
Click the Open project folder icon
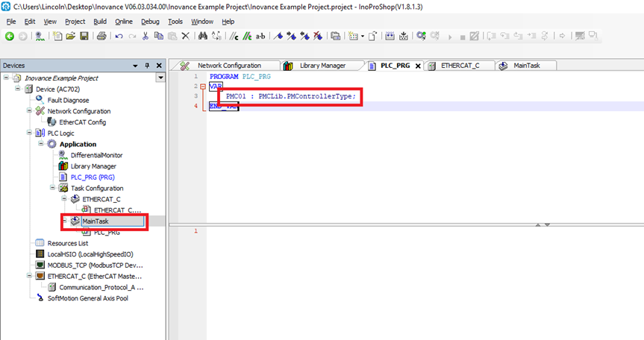click(70, 36)
